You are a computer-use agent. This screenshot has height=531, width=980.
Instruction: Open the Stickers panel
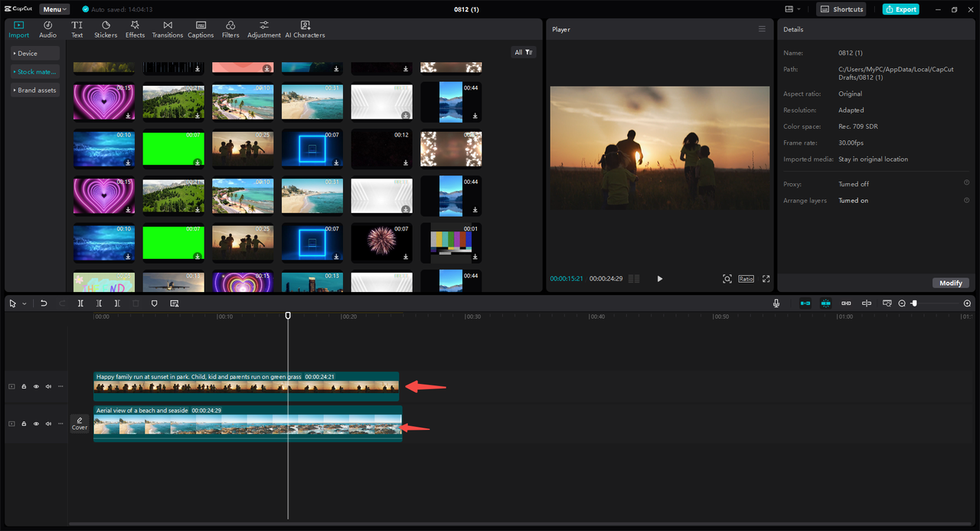tap(106, 29)
